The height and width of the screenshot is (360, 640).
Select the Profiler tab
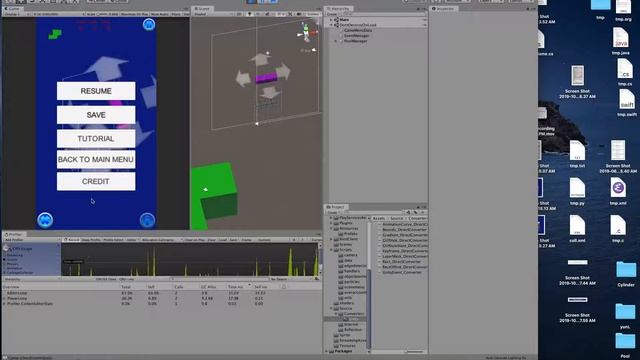pos(14,234)
